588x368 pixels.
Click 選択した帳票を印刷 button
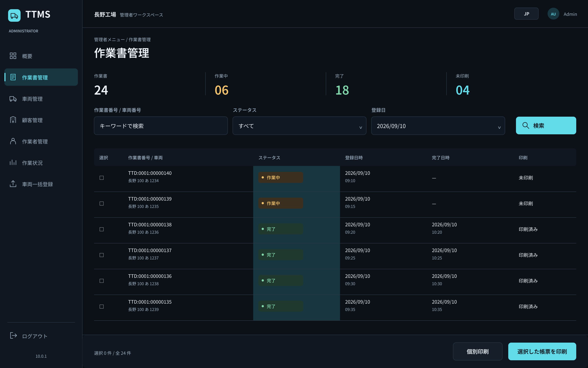pos(542,351)
